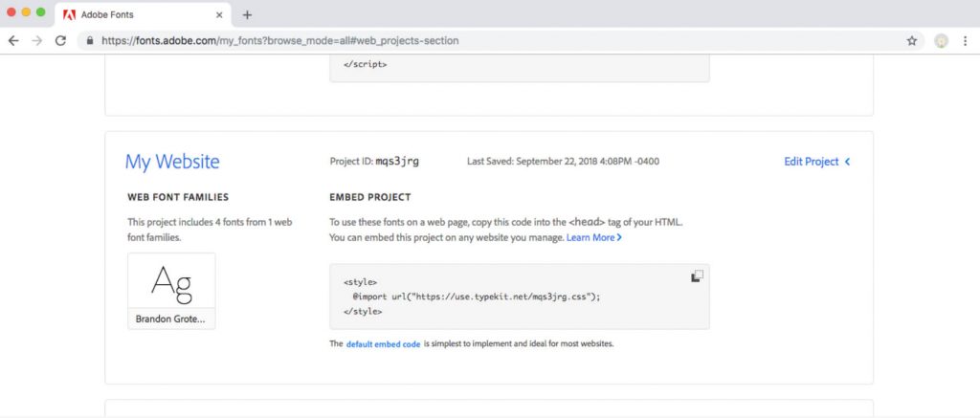Click the padlock site info icon
Viewport: 980px width, 418px height.
(89, 40)
